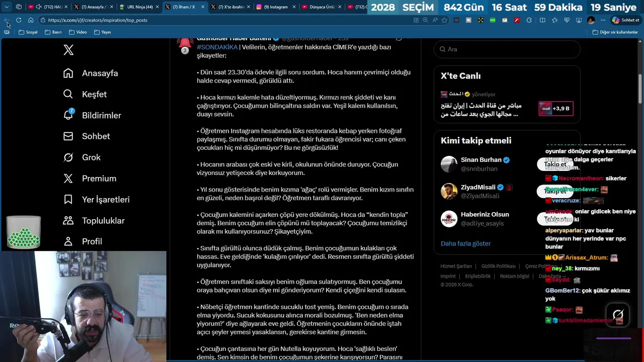Open Profil in the X sidebar

coord(83,241)
